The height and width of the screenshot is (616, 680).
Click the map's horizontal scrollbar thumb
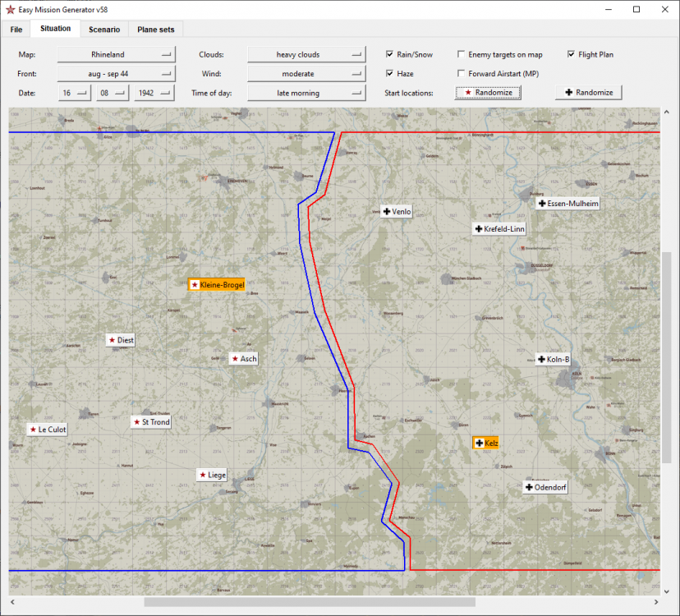point(310,602)
